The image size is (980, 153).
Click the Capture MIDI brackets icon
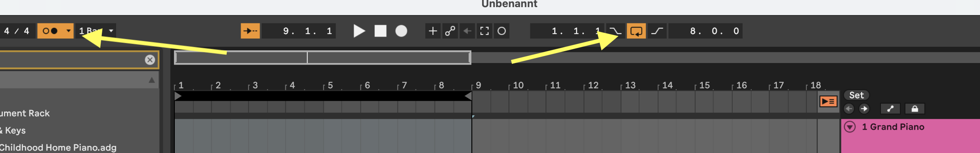[484, 31]
